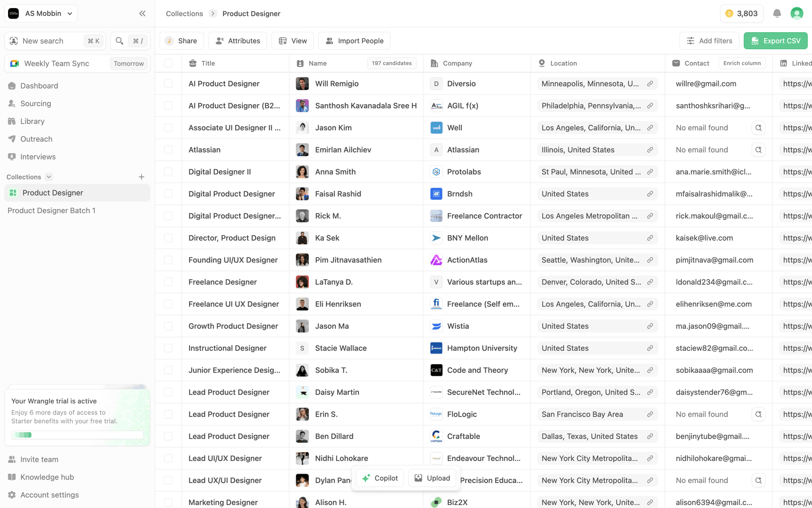Viewport: 812px width, 508px height.
Task: Check the Freelance Designer row checkbox
Action: [x=168, y=282]
